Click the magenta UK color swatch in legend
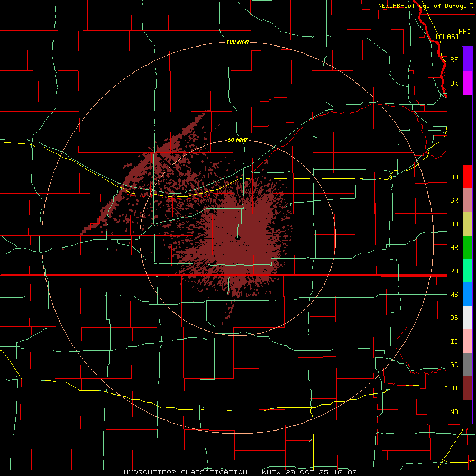 467,83
